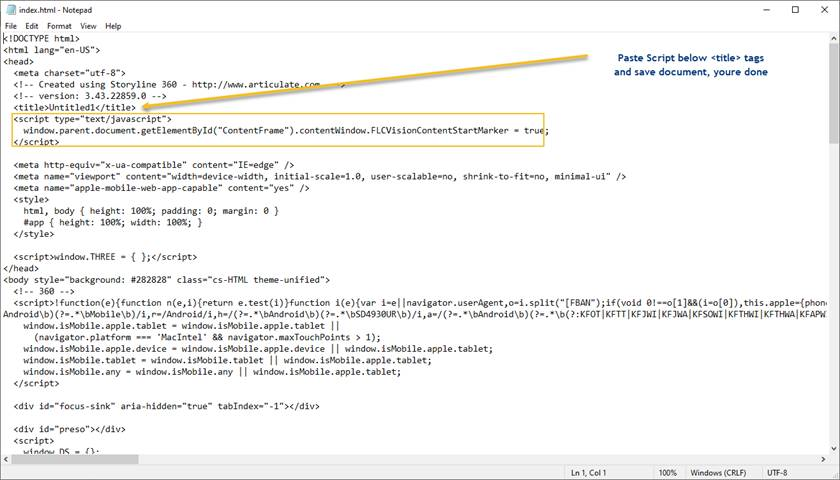The width and height of the screenshot is (840, 480).
Task: Click the <div id="focus-sink"> line
Action: click(x=167, y=407)
